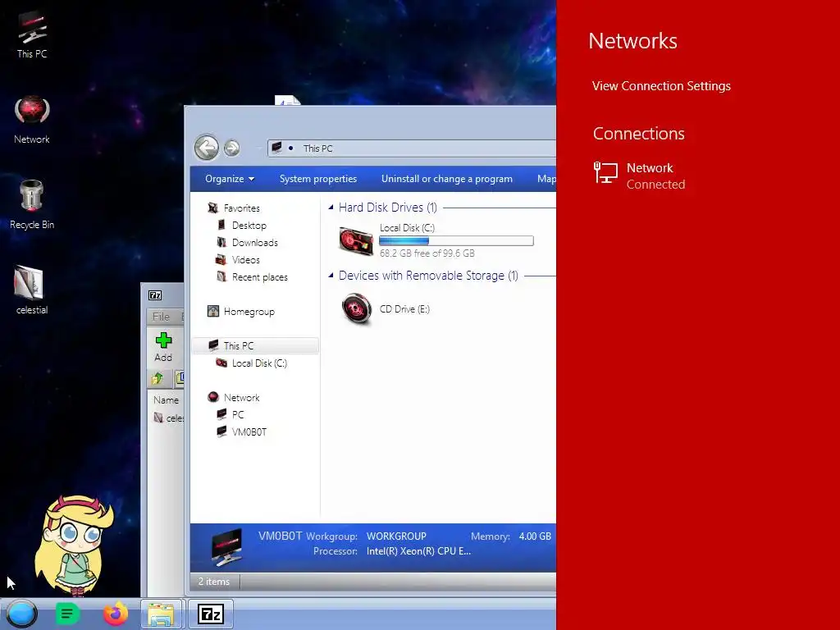Click the This PC address bar field
840x630 pixels.
(x=412, y=148)
